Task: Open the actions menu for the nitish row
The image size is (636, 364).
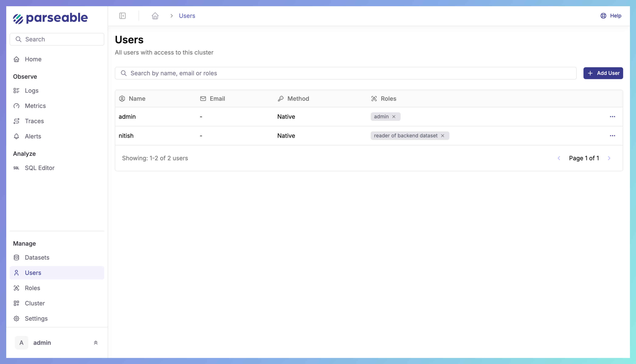Action: click(x=612, y=136)
